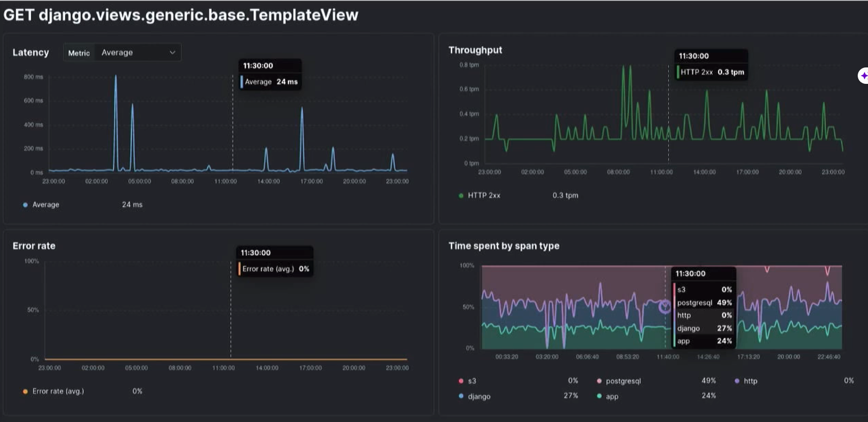Toggle the django series legend label

click(479, 396)
